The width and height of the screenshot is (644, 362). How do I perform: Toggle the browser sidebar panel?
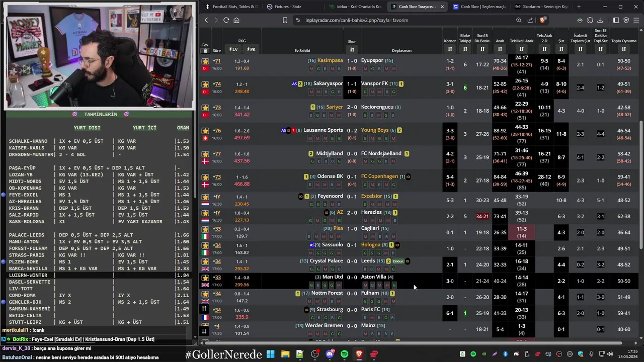[616, 20]
